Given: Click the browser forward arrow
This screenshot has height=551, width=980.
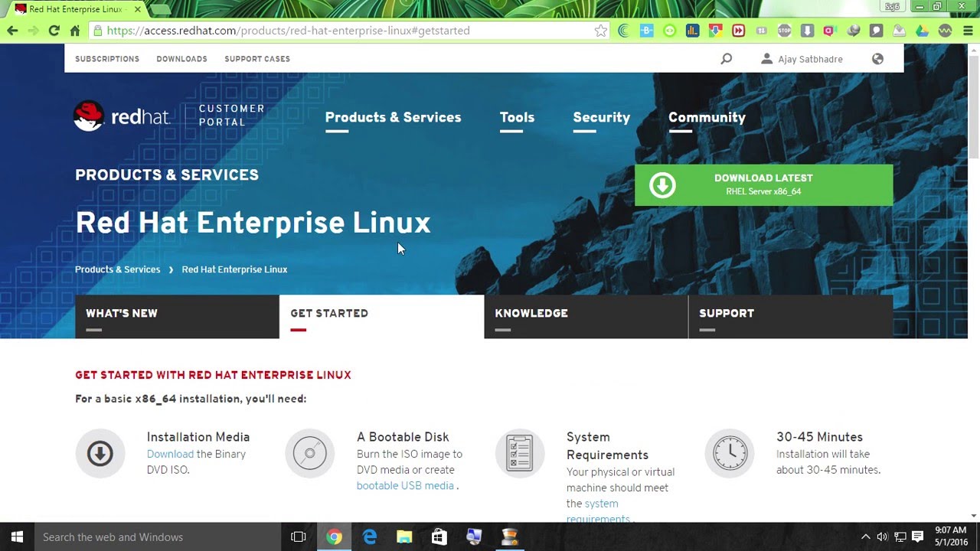Looking at the screenshot, I should click(x=33, y=31).
